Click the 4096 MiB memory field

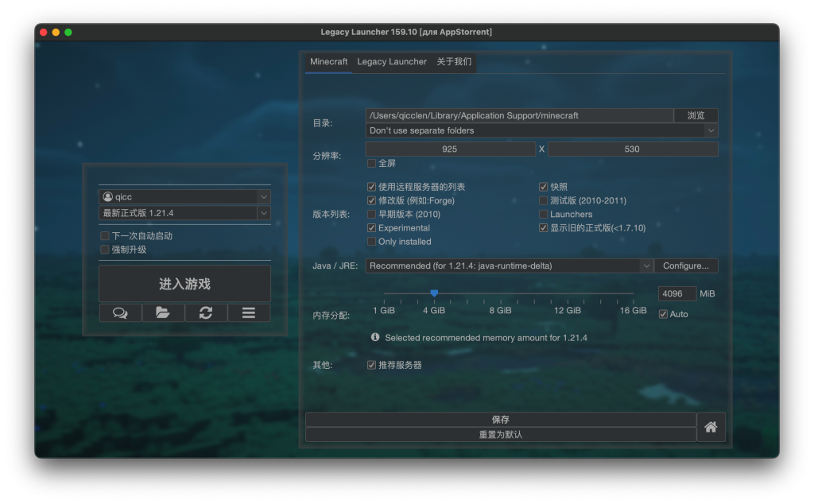pyautogui.click(x=677, y=294)
